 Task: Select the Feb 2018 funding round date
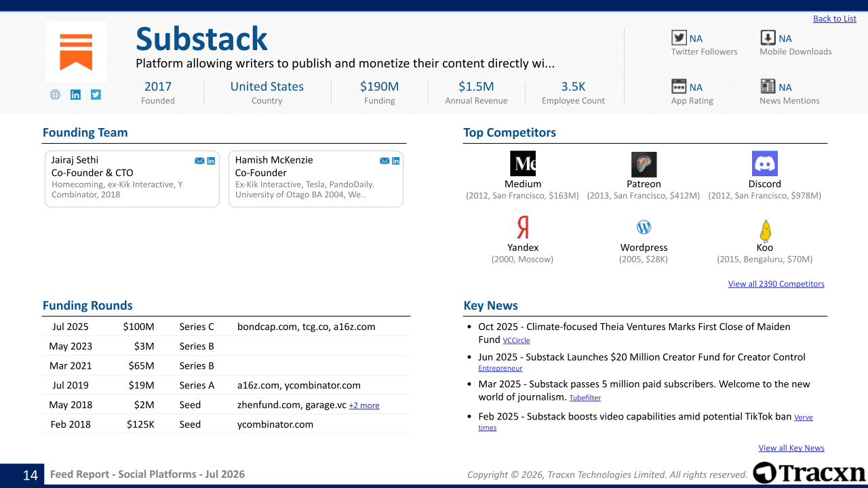click(71, 425)
